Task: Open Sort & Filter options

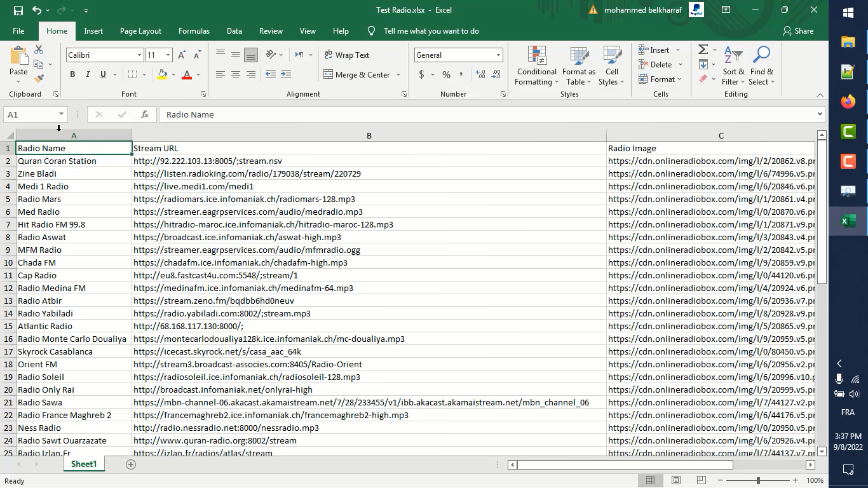Action: [x=733, y=65]
